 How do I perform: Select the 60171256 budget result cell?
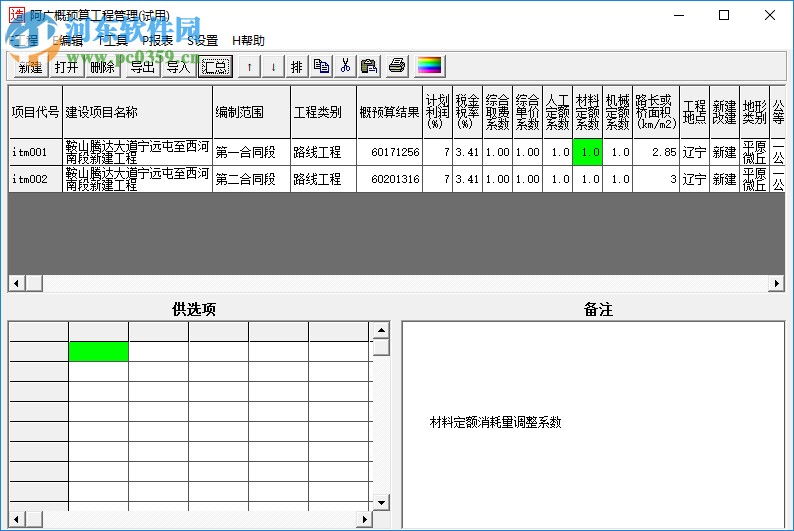[x=389, y=152]
